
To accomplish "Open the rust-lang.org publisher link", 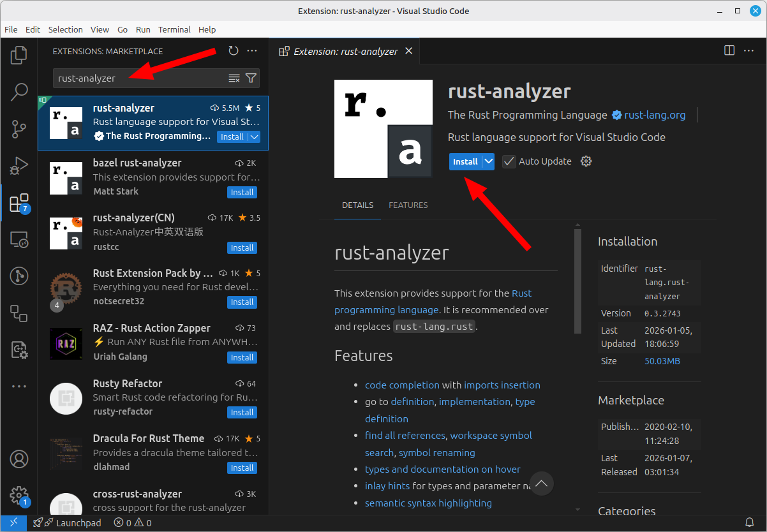I will [x=654, y=115].
